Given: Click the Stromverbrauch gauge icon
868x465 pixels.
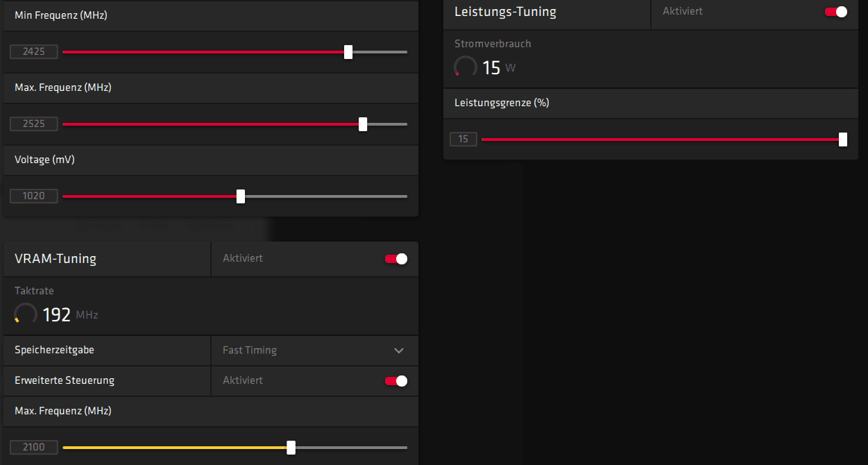Looking at the screenshot, I should pos(466,67).
